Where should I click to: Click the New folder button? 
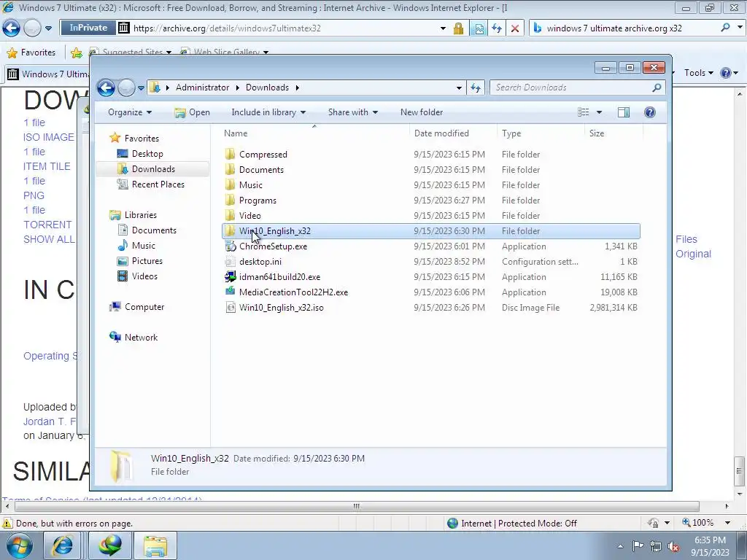point(422,112)
